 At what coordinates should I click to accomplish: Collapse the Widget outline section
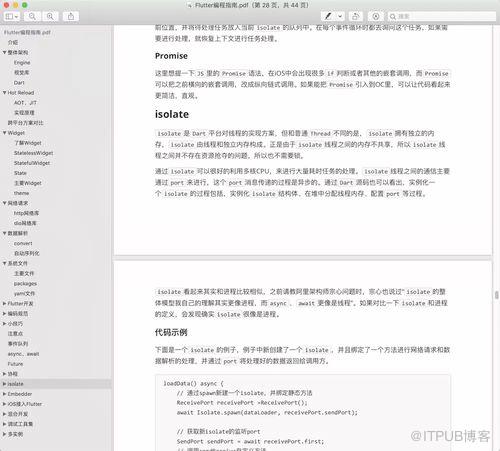coord(5,133)
